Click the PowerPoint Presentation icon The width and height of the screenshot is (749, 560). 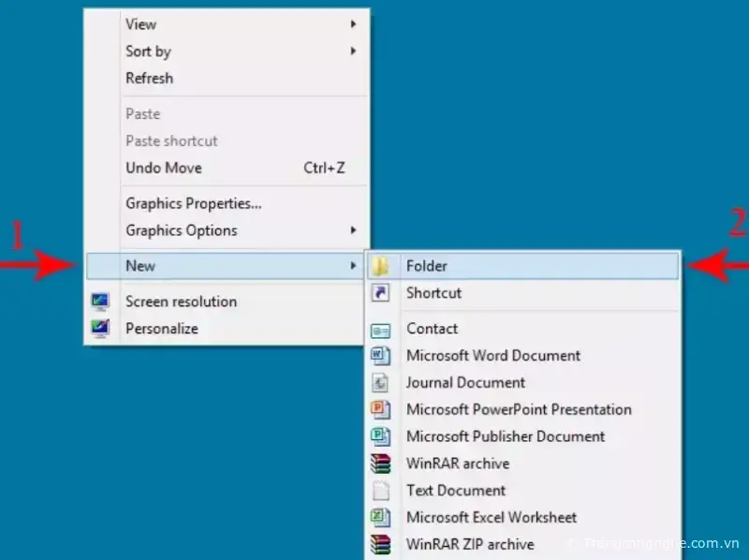pyautogui.click(x=380, y=409)
